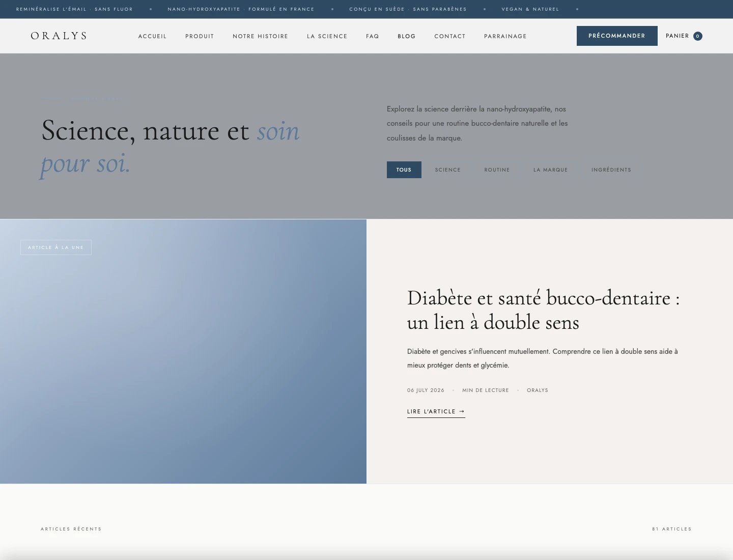This screenshot has width=733, height=560.
Task: Open Notre Histoire in the navigation
Action: click(x=260, y=36)
